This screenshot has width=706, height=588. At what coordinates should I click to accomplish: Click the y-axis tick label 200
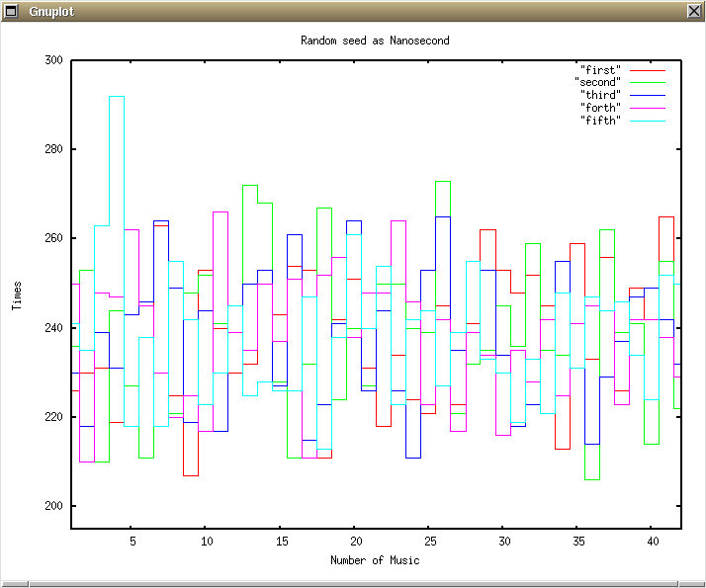tap(53, 506)
